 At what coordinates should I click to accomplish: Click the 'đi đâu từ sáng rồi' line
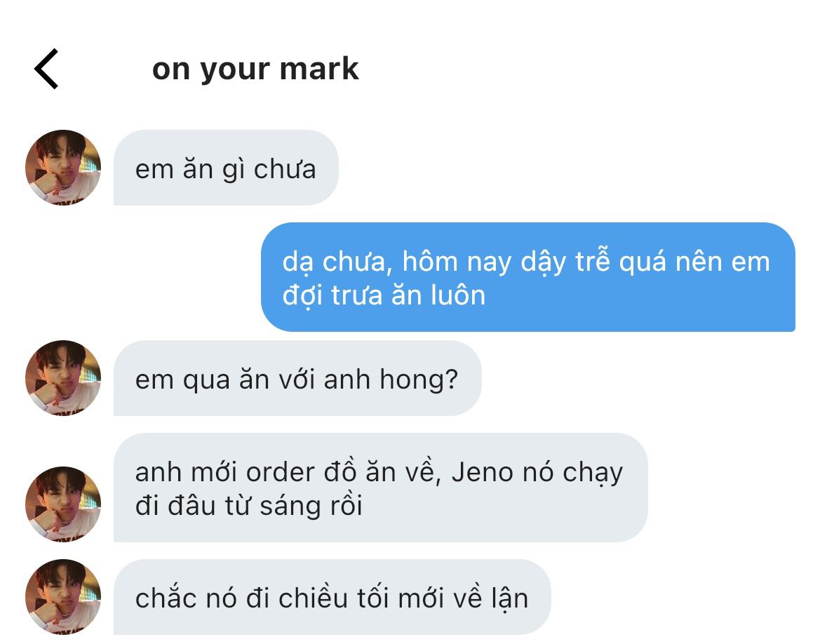(249, 506)
